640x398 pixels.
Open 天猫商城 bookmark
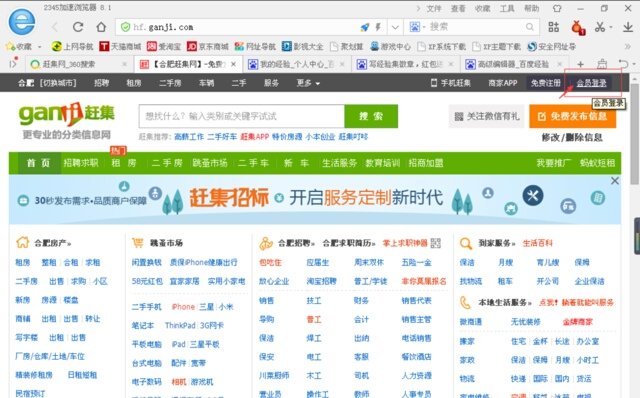click(x=120, y=47)
